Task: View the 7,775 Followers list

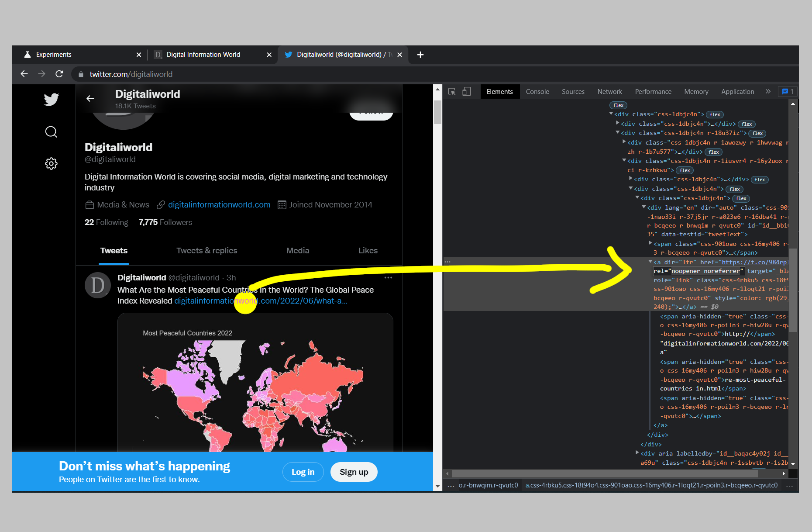Action: point(165,222)
